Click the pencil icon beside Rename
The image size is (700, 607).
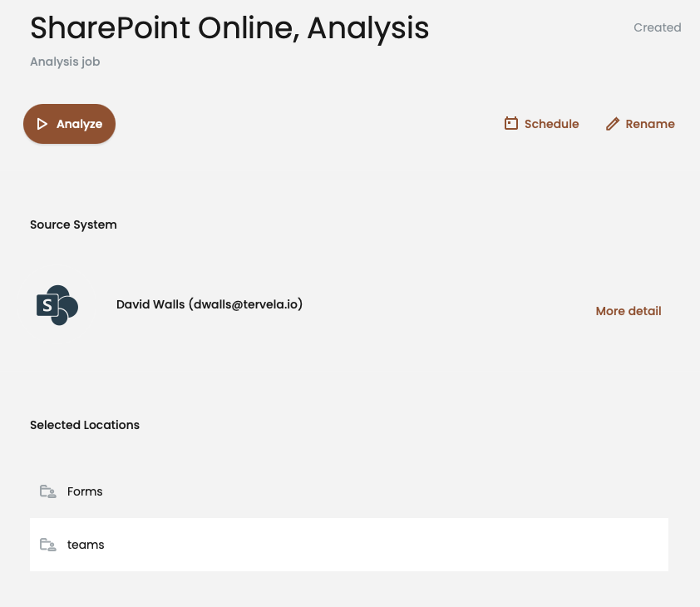coord(613,124)
